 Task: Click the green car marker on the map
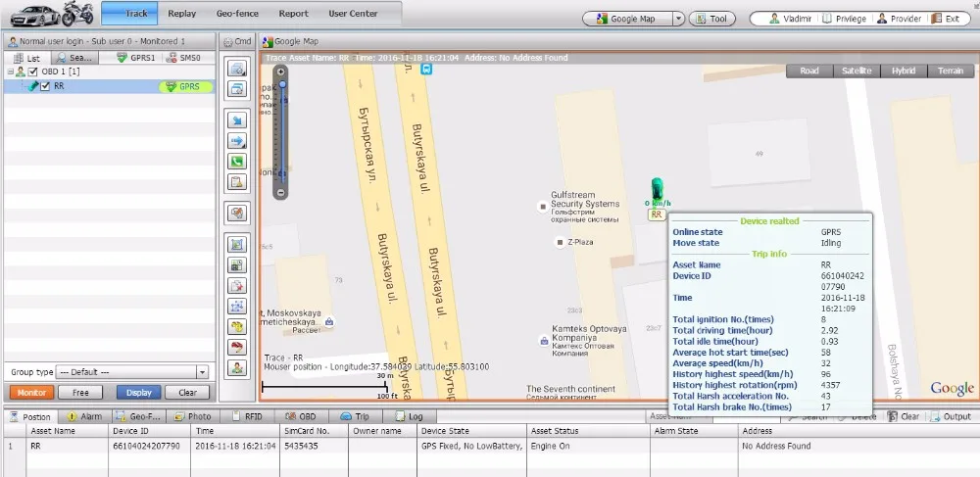[x=657, y=189]
